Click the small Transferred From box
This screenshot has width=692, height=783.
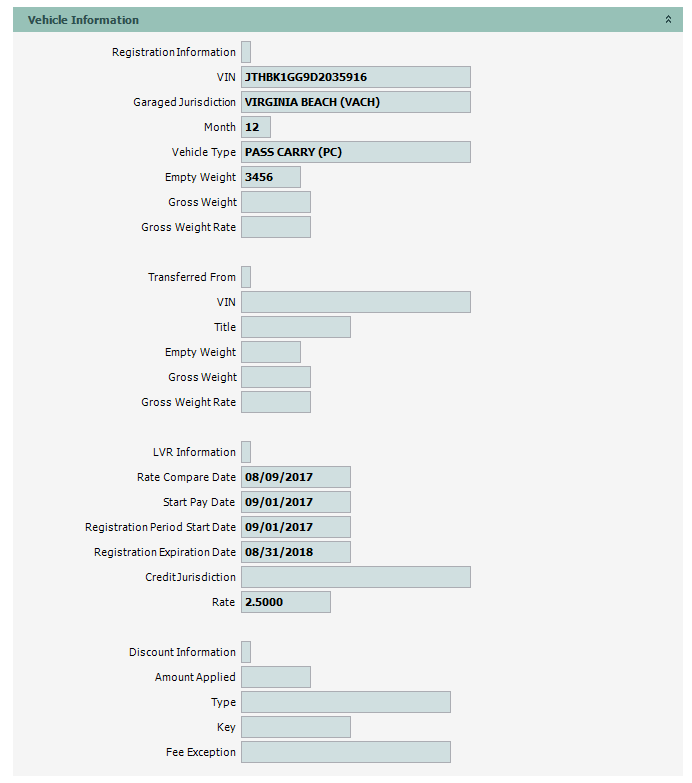coord(246,277)
